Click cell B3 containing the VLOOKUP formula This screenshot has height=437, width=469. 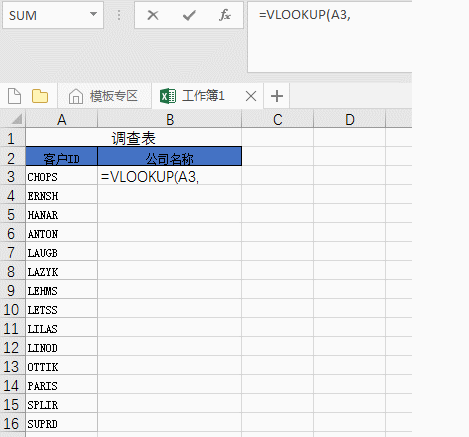click(170, 176)
